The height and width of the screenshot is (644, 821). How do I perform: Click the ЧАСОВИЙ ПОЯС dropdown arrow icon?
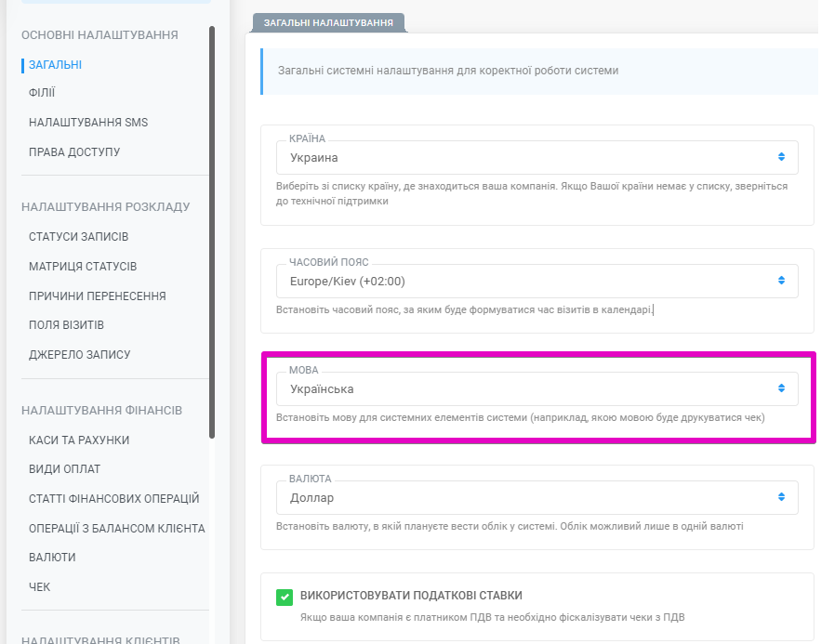pyautogui.click(x=781, y=281)
